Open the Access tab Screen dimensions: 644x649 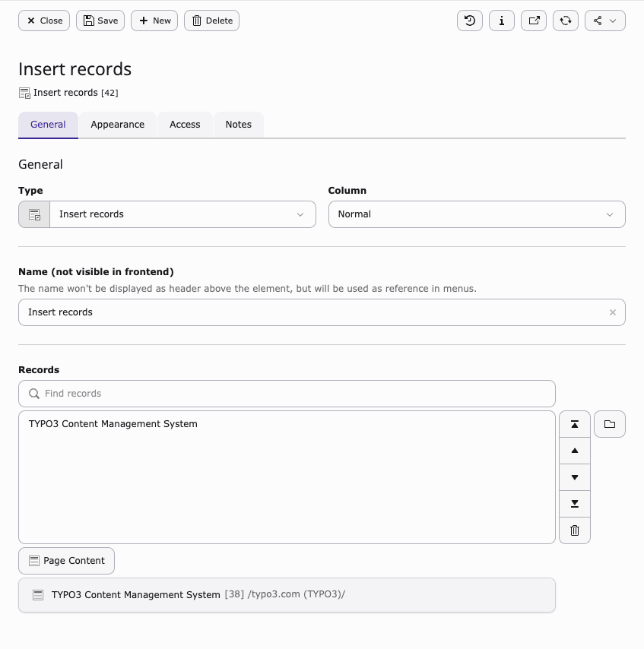185,125
